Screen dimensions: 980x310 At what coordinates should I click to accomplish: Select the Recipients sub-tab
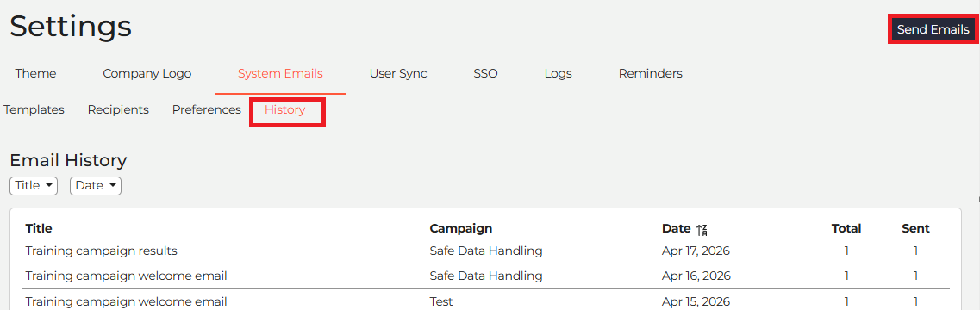[118, 110]
